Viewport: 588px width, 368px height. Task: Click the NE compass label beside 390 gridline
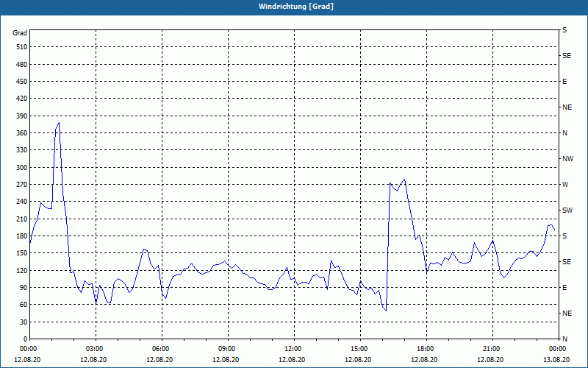(x=567, y=107)
